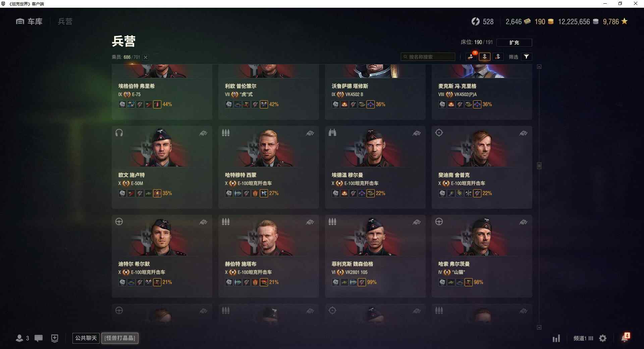Open the filter funnel icon
Image resolution: width=644 pixels, height=349 pixels.
pos(527,57)
